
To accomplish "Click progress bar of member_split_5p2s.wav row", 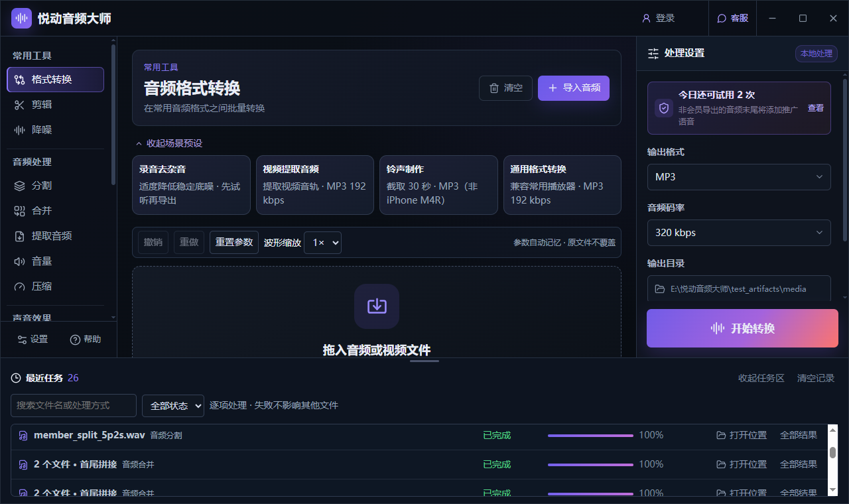I will tap(590, 436).
